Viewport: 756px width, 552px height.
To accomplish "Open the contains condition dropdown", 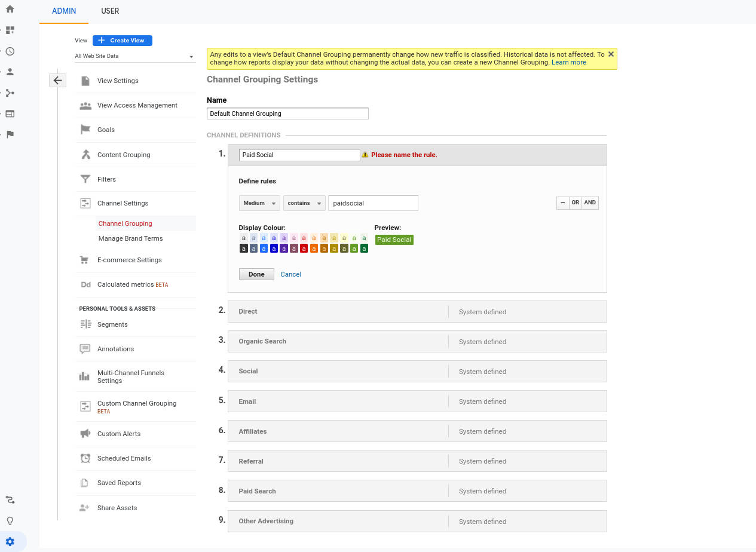I will [304, 203].
